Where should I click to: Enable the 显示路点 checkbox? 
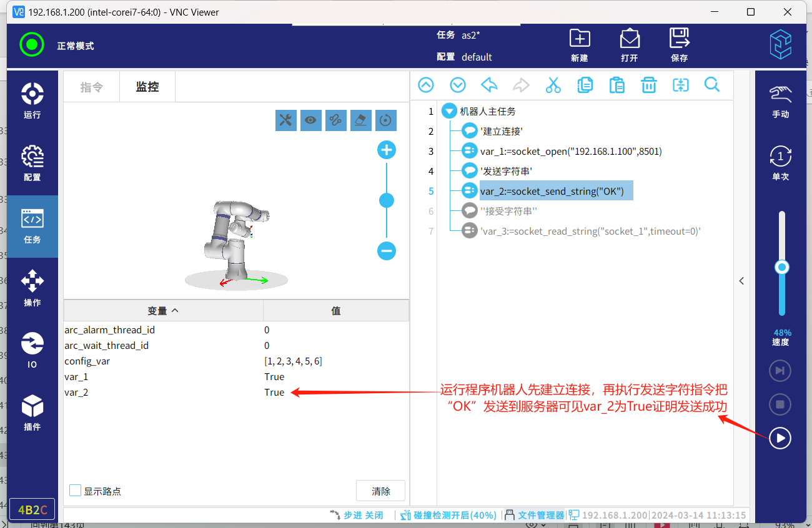click(76, 491)
